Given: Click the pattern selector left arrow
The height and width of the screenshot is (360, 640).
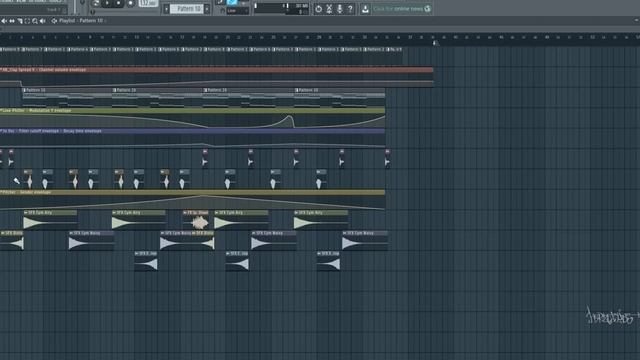Looking at the screenshot, I should (x=166, y=9).
